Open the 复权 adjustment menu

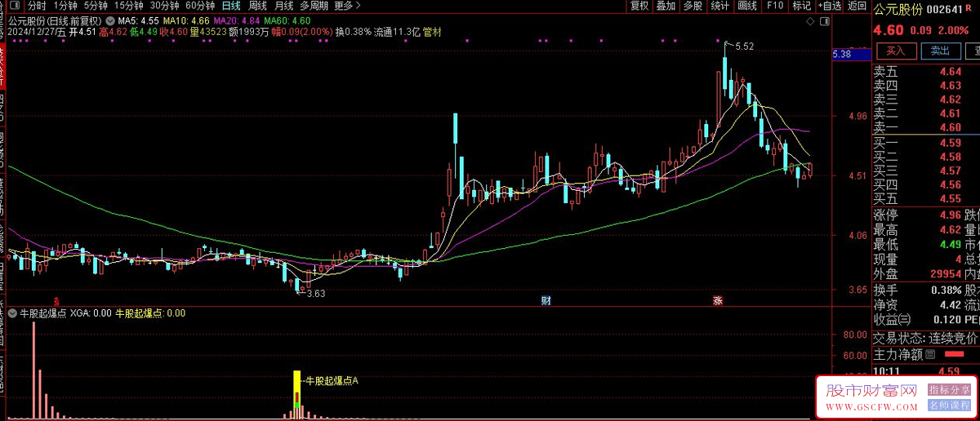639,6
